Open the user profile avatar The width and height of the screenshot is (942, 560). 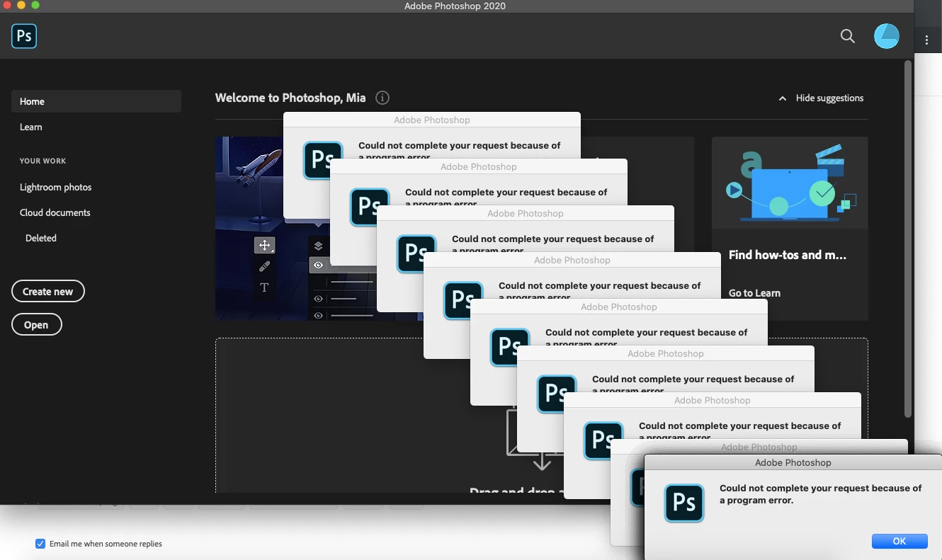click(x=887, y=36)
